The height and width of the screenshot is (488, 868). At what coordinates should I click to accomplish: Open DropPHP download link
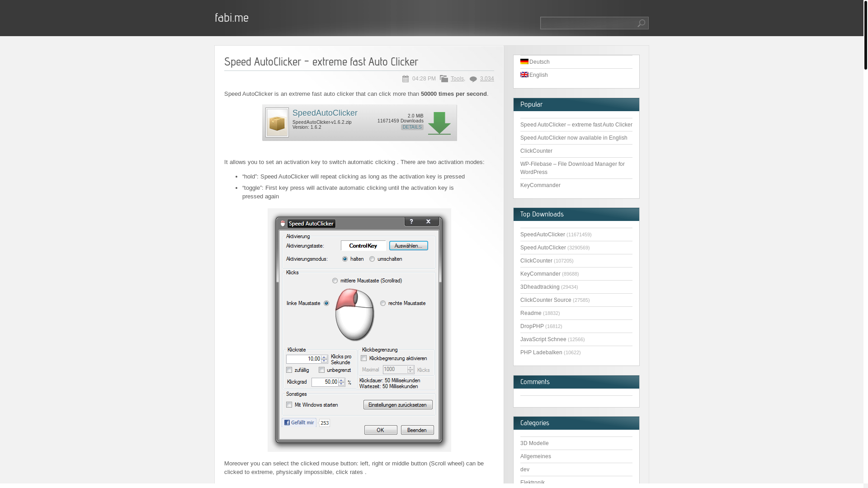tap(532, 326)
